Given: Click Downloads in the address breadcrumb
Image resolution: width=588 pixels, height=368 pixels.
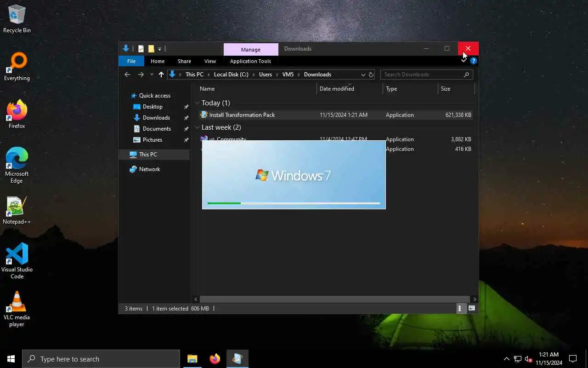Looking at the screenshot, I should [317, 75].
